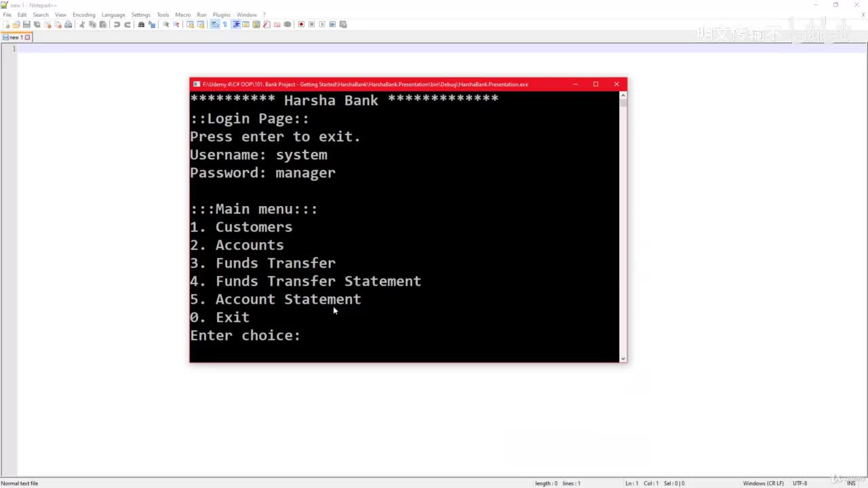The image size is (868, 488).
Task: Click the Zoom Out magnifier icon
Action: tap(176, 24)
